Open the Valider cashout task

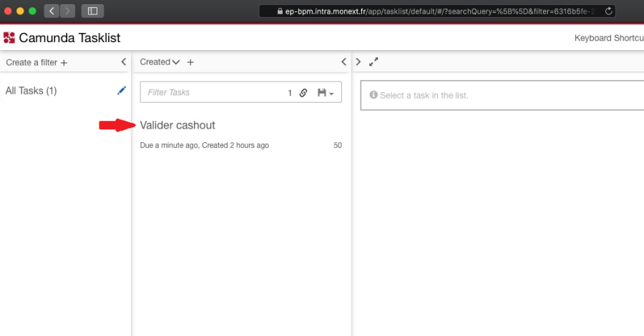(177, 125)
